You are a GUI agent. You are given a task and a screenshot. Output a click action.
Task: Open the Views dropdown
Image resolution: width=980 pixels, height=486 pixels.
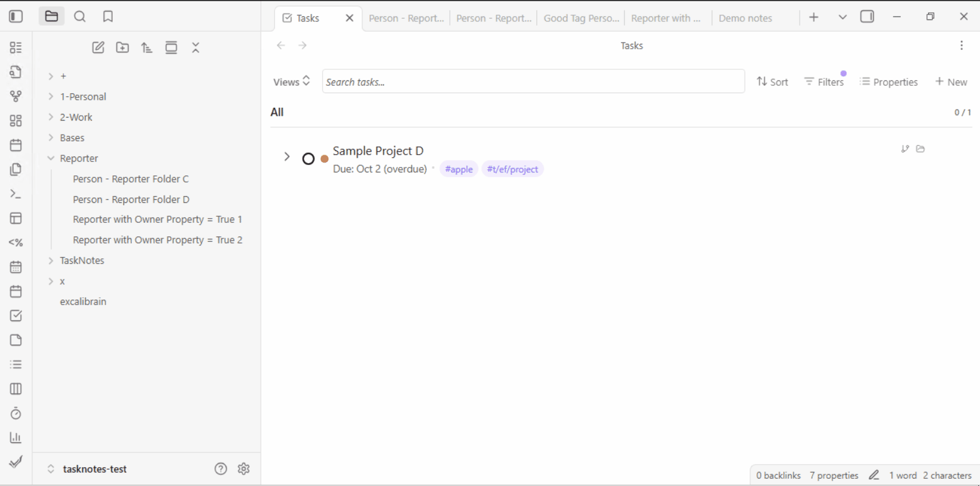(291, 82)
